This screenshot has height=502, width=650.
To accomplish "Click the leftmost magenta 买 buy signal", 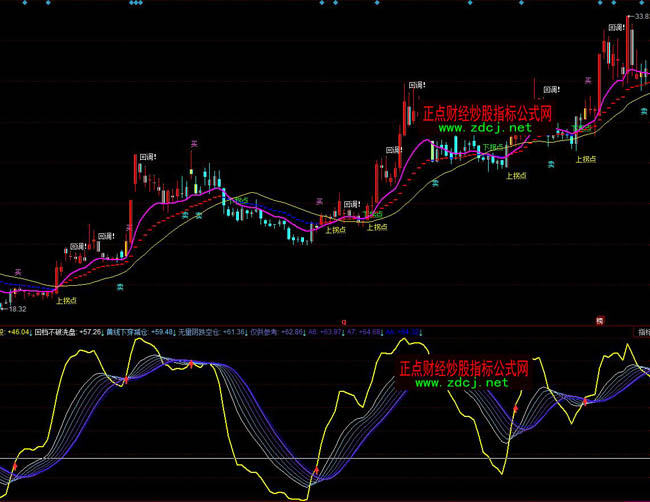I will 17,271.
